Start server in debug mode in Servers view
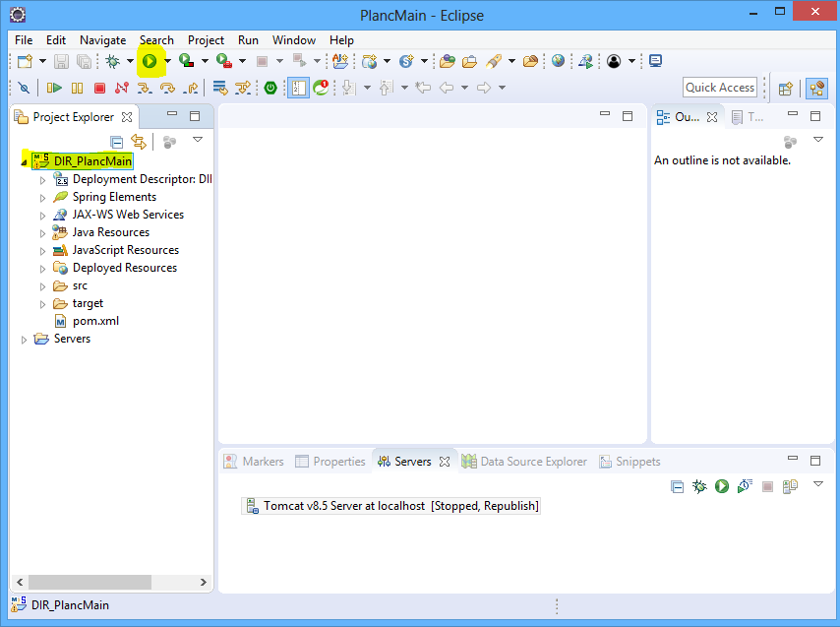Image resolution: width=840 pixels, height=627 pixels. point(699,486)
